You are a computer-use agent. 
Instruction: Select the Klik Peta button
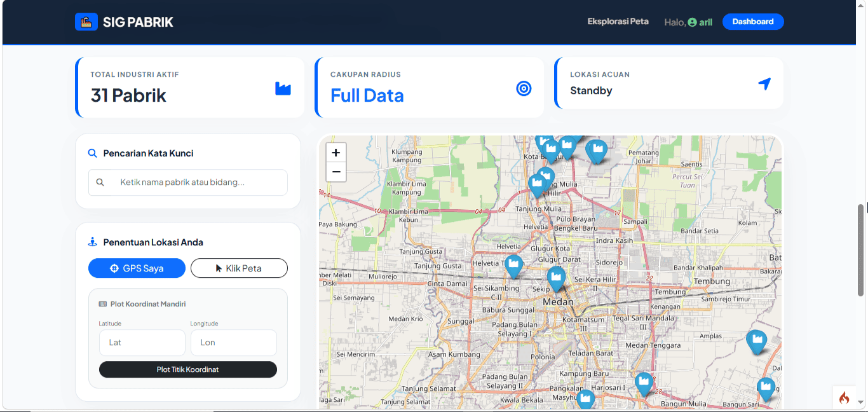(x=239, y=268)
